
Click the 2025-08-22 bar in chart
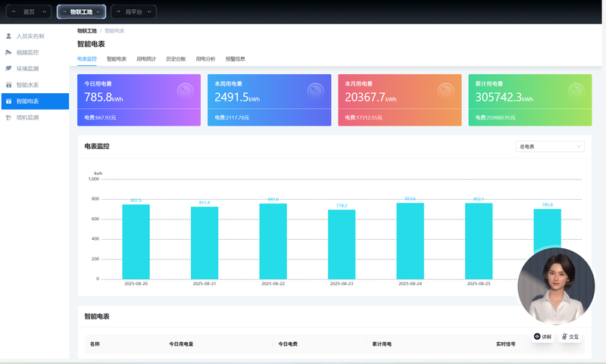pos(273,241)
